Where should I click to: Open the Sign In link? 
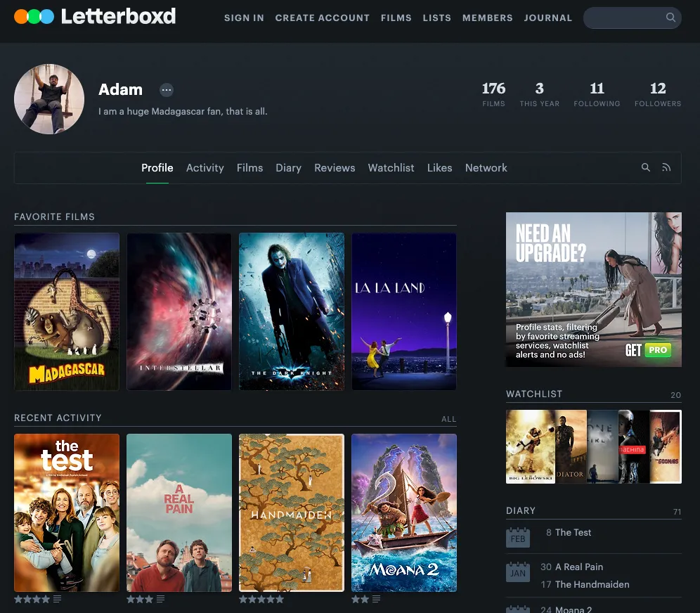pos(244,18)
